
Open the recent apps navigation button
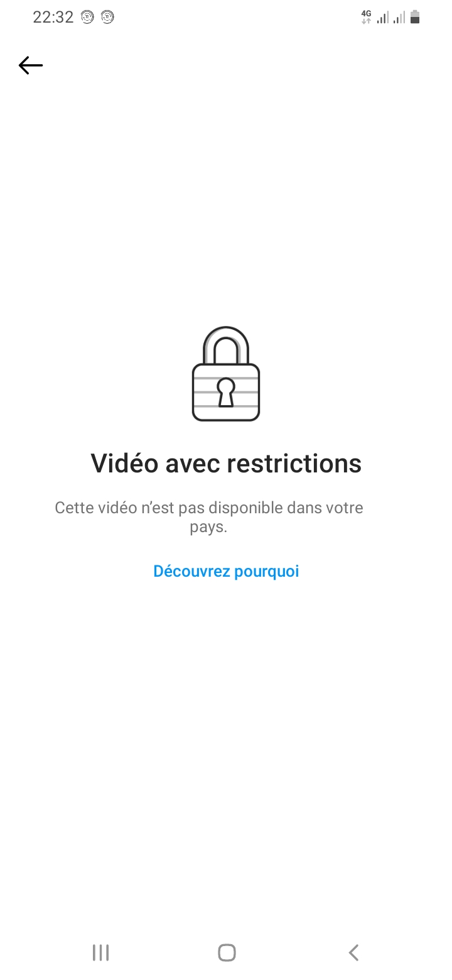(100, 952)
